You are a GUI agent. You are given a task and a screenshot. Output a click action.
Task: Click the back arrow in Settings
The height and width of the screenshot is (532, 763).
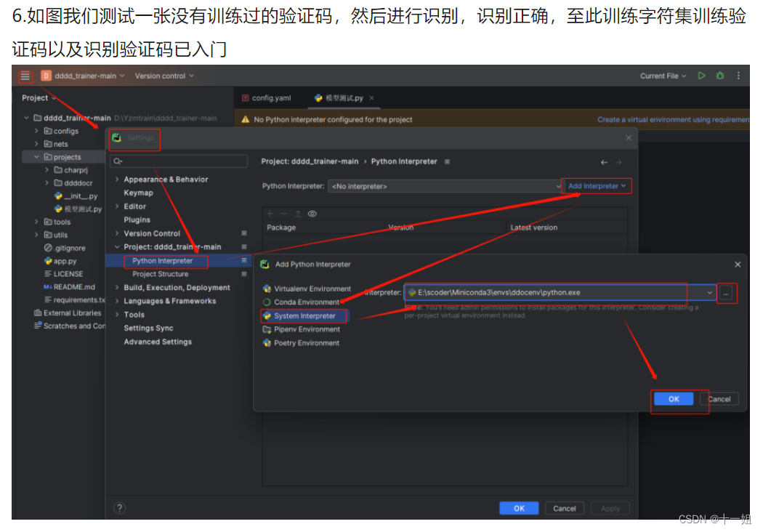click(604, 162)
